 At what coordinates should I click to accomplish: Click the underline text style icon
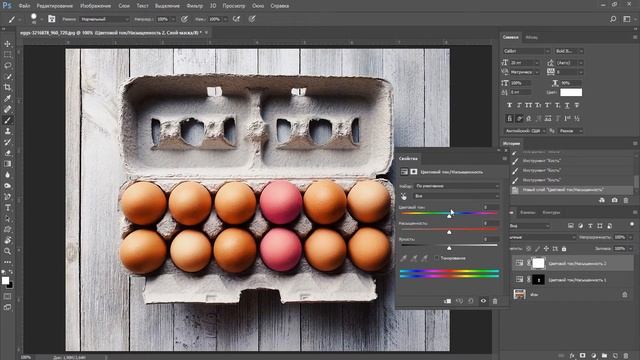[x=567, y=105]
